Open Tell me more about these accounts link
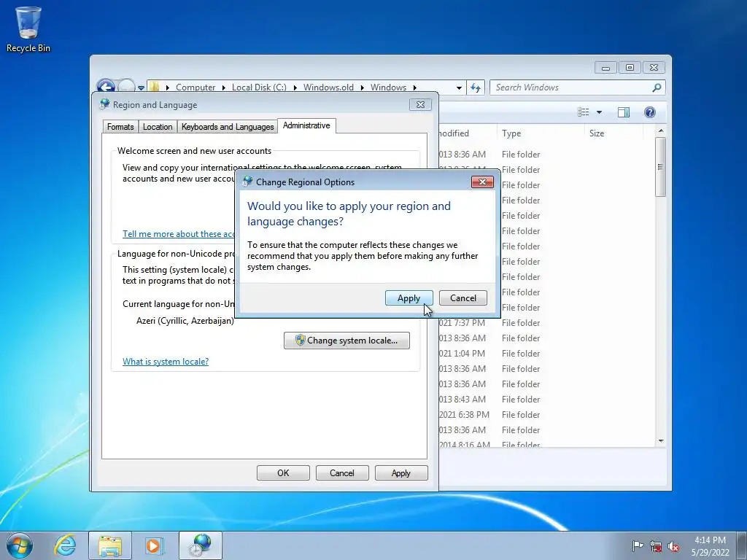Image resolution: width=747 pixels, height=560 pixels. 179,234
